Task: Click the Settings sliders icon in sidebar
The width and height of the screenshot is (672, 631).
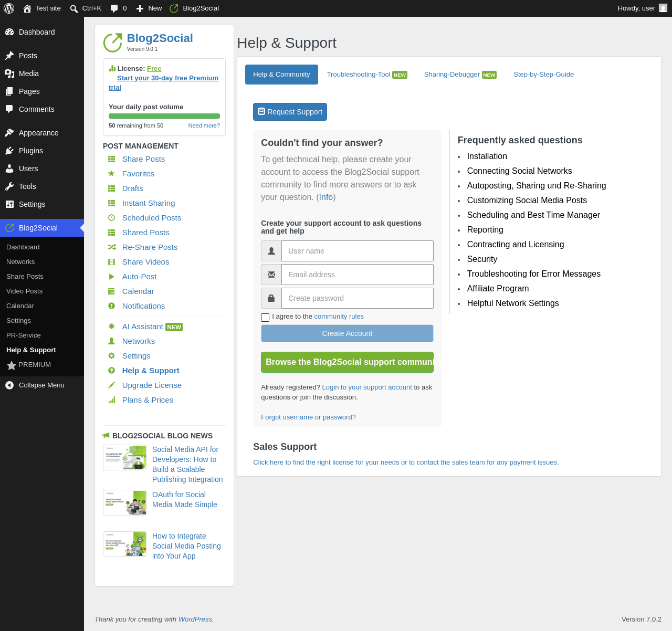Action: click(9, 204)
